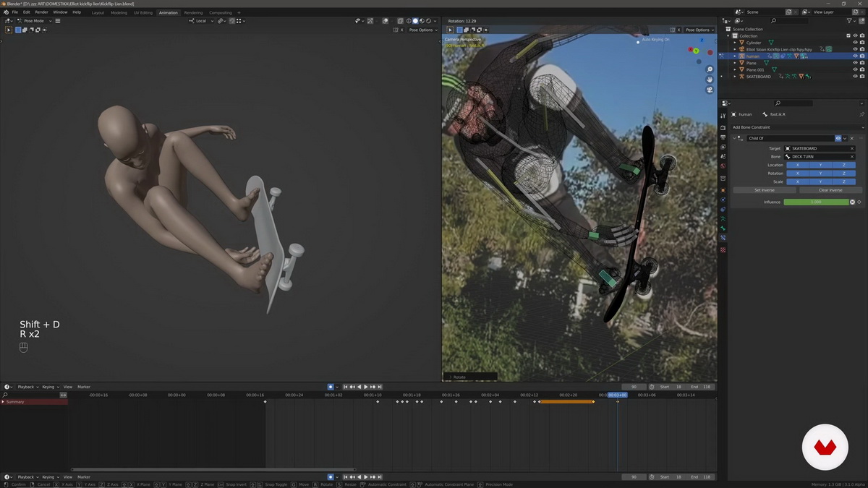Screen dimensions: 868x488
Task: Toggle Rotation Y in Child Of constraint
Action: pyautogui.click(x=820, y=174)
